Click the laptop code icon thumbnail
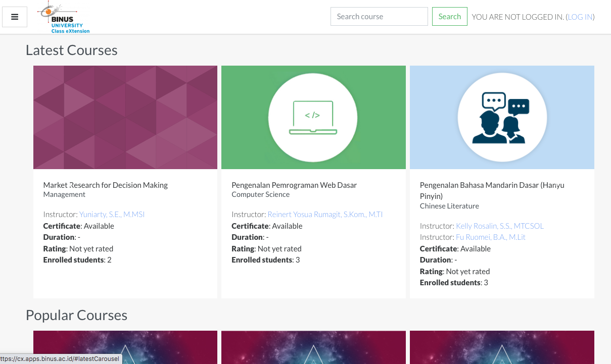Screen dimensions: 611x364 click(x=313, y=117)
